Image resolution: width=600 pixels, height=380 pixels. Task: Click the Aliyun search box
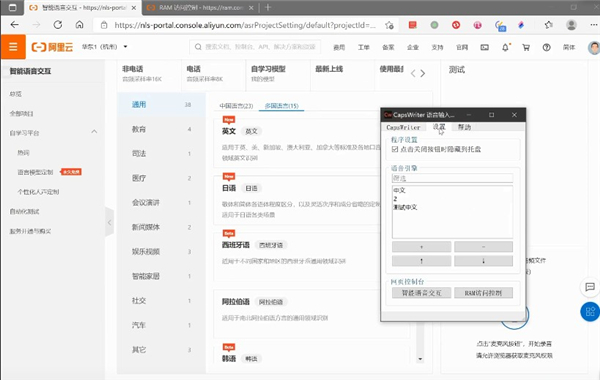(x=255, y=47)
